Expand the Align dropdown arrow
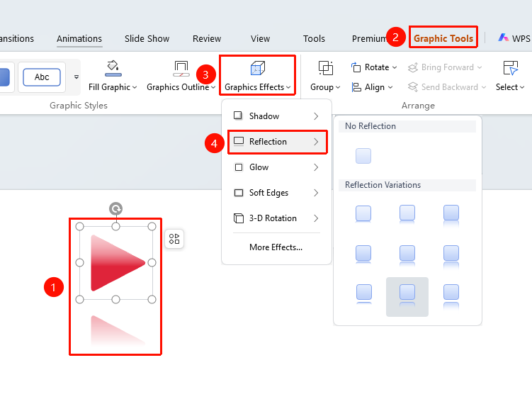Viewport: 532px width, 404px height. 390,88
